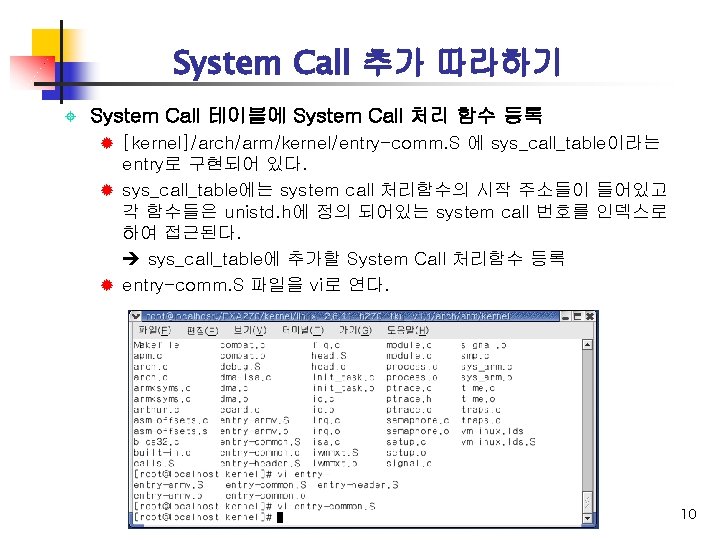Select signal.c in the listing
720x540 pixels.
pyautogui.click(x=409, y=463)
